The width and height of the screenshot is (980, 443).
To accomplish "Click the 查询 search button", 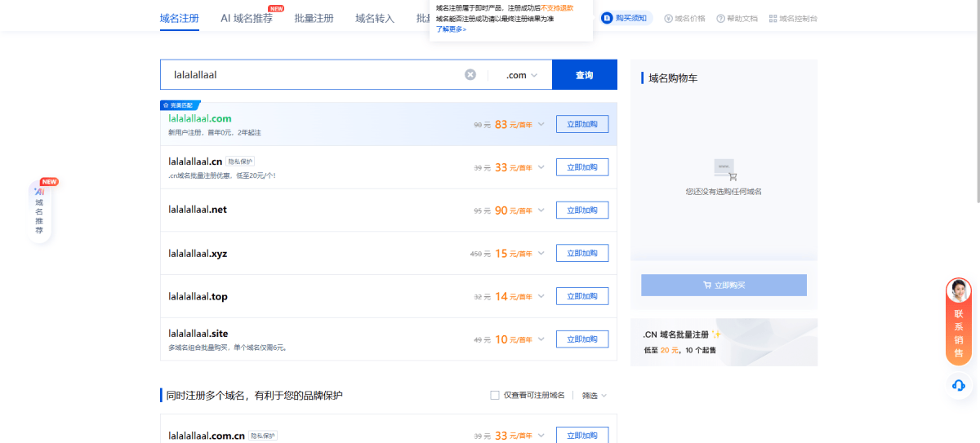I will (x=584, y=75).
